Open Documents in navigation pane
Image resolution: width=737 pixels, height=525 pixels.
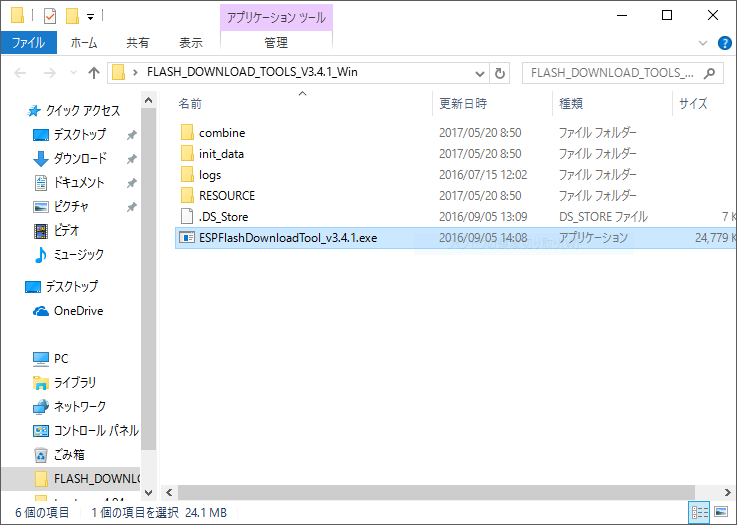(78, 182)
